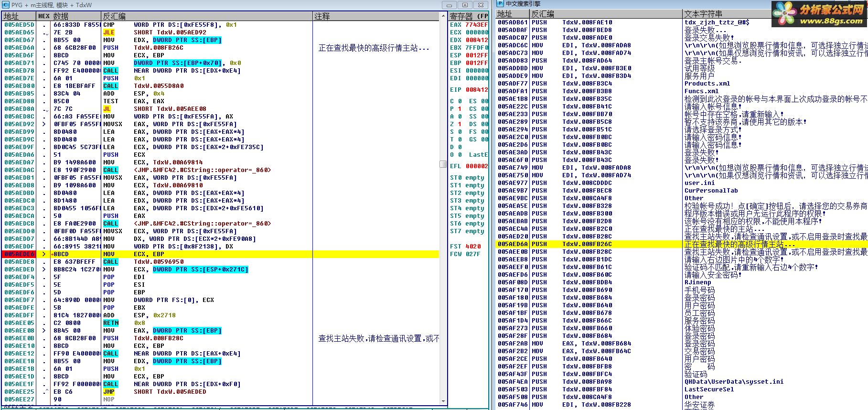Restore the PYG CPU child window
Screen dimensions: 868x410
tap(465, 5)
